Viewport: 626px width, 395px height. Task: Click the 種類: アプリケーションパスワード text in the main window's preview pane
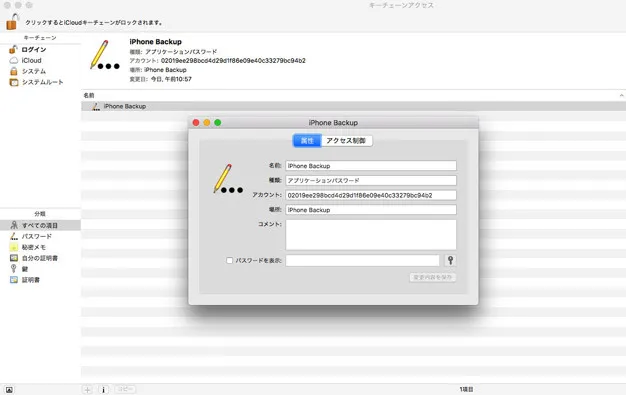point(173,52)
